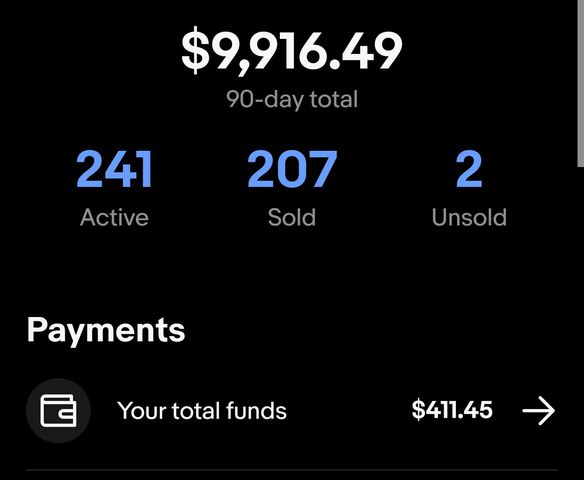Open the Your total funds row text
The image size is (584, 480).
pos(202,411)
